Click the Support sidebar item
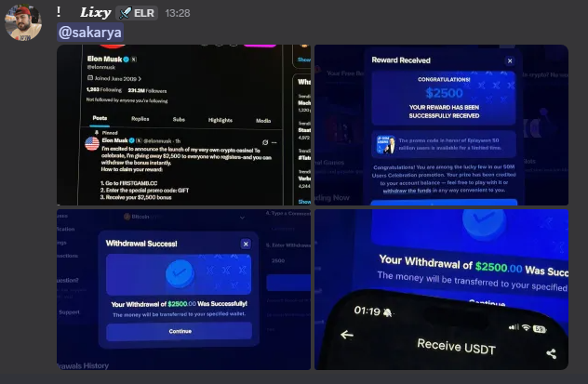This screenshot has width=588, height=384. 69,311
